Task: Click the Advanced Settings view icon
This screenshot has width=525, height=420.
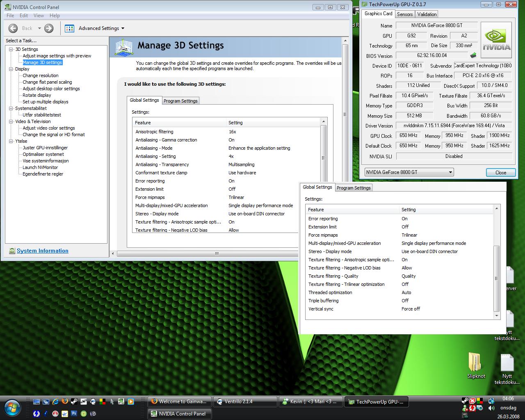Action: click(69, 28)
